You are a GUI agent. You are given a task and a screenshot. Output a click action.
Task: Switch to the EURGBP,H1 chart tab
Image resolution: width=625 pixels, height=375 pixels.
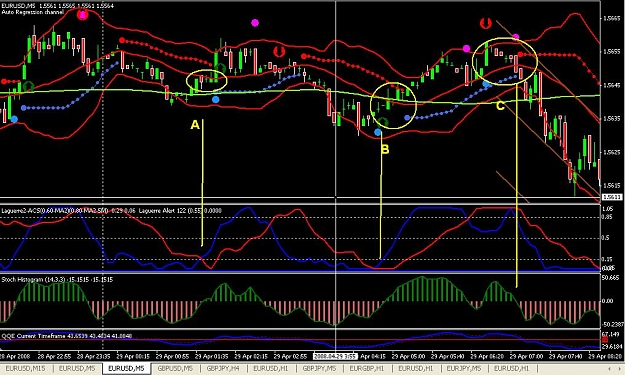pos(366,369)
